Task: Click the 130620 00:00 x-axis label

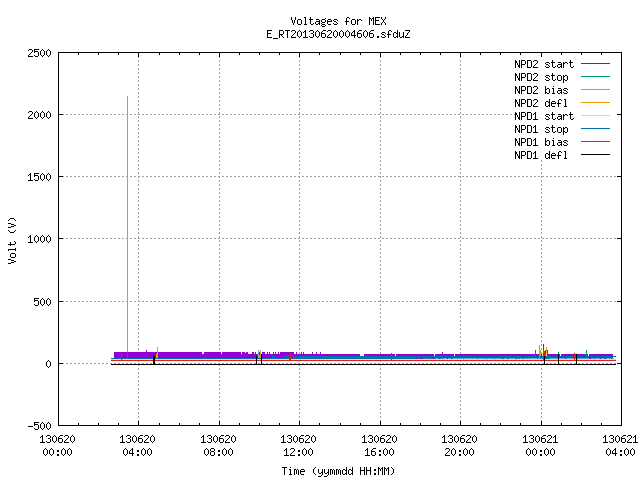Action: [x=58, y=446]
